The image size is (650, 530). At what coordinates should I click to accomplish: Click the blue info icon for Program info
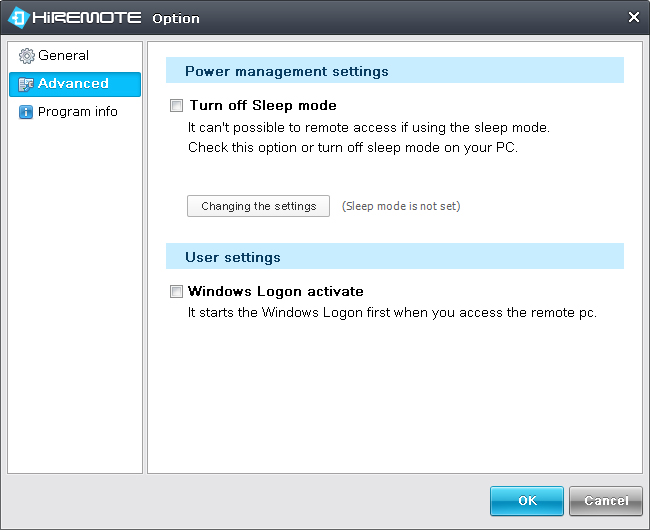pyautogui.click(x=26, y=112)
